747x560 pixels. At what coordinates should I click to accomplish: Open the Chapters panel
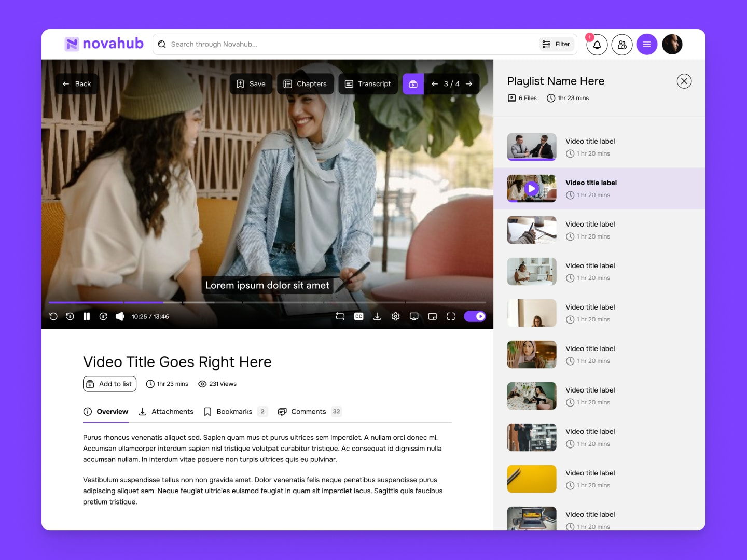305,84
